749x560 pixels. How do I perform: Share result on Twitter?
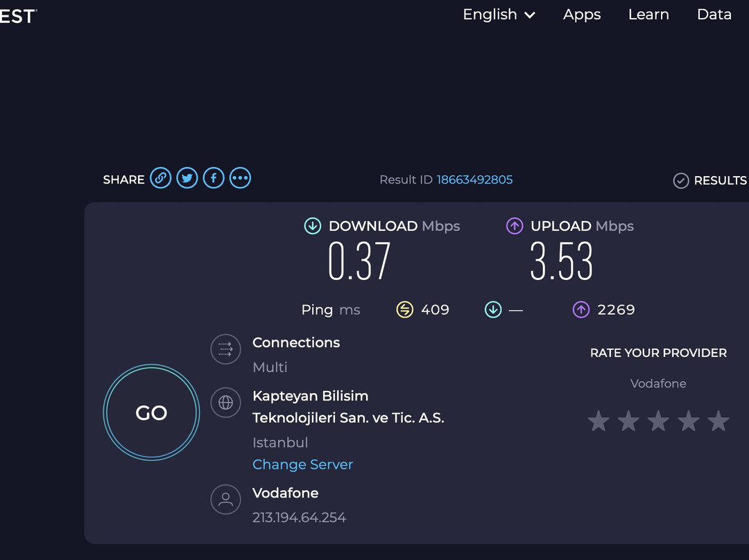coord(187,178)
